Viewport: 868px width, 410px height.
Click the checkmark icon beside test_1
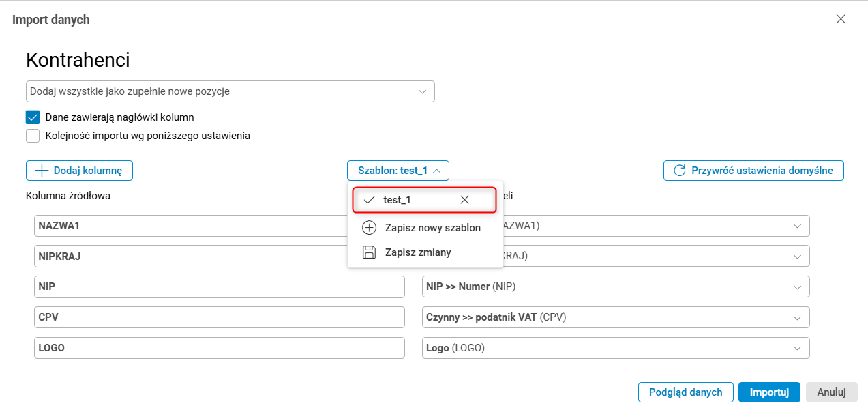tap(369, 200)
